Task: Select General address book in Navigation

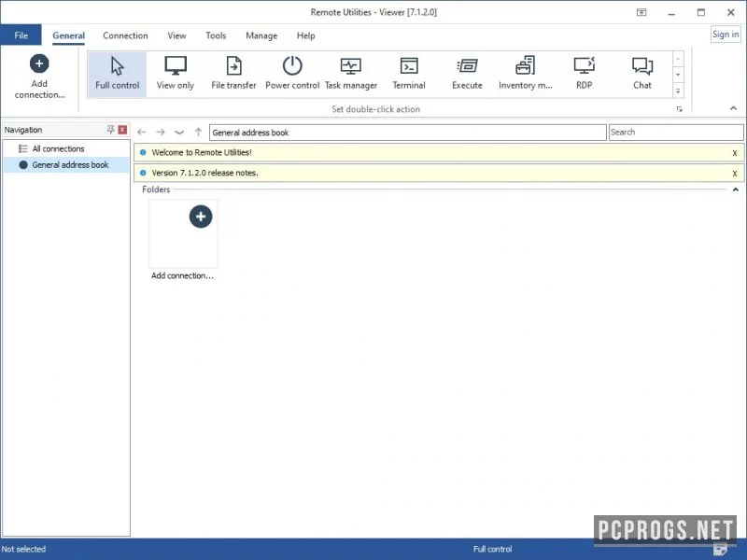Action: pyautogui.click(x=65, y=165)
